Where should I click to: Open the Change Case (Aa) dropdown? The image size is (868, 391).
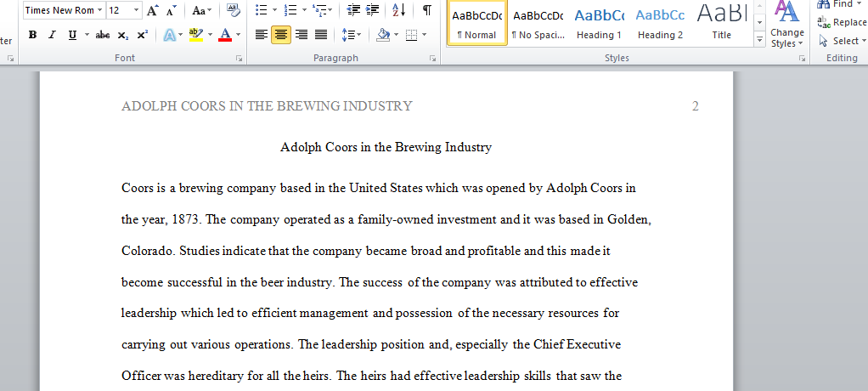click(201, 10)
